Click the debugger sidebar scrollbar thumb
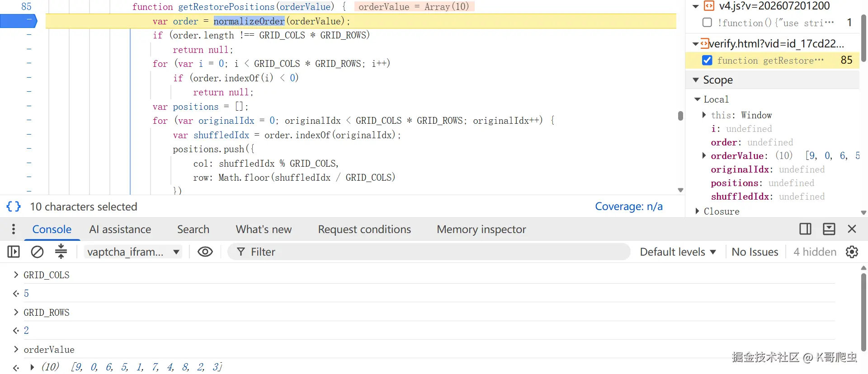Image resolution: width=868 pixels, height=374 pixels. [863, 38]
